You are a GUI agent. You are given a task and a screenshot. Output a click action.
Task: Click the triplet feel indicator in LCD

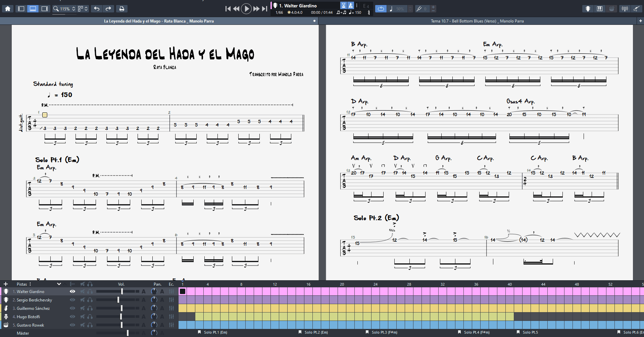pos(341,12)
